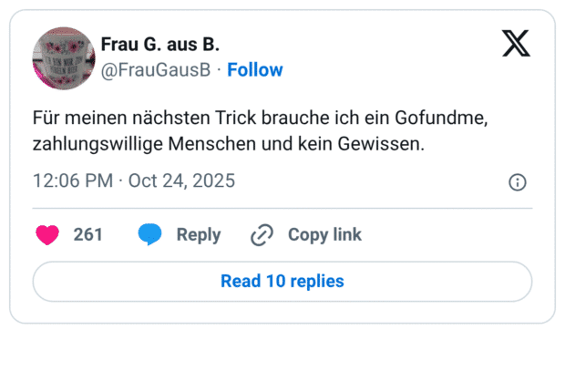This screenshot has width=565, height=392.
Task: Visit the @FrauGausB handle link
Action: [x=156, y=70]
